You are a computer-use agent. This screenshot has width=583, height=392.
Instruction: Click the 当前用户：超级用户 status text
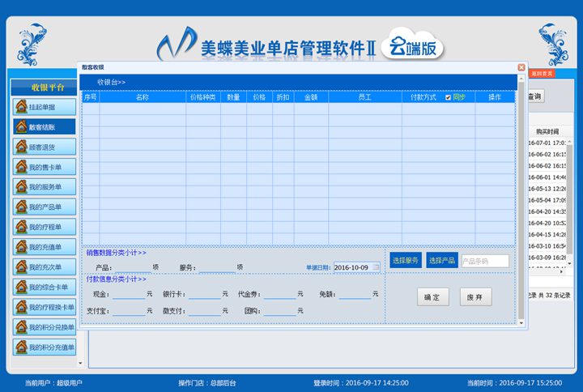click(53, 383)
